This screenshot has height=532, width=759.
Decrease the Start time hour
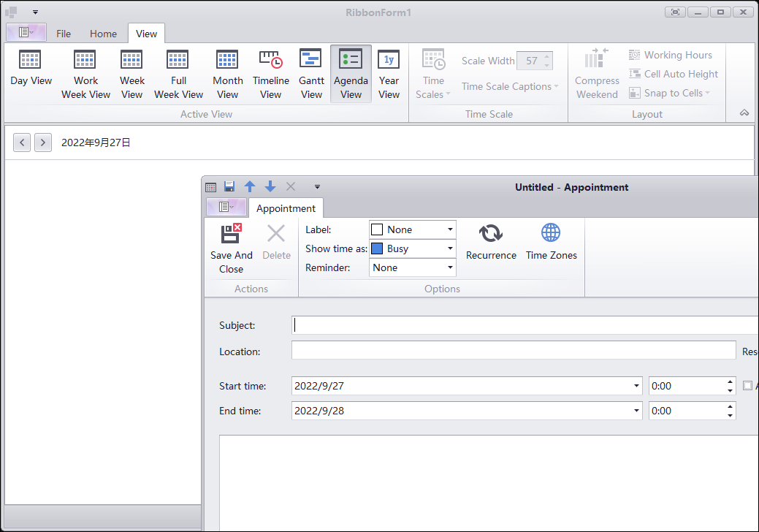point(730,390)
